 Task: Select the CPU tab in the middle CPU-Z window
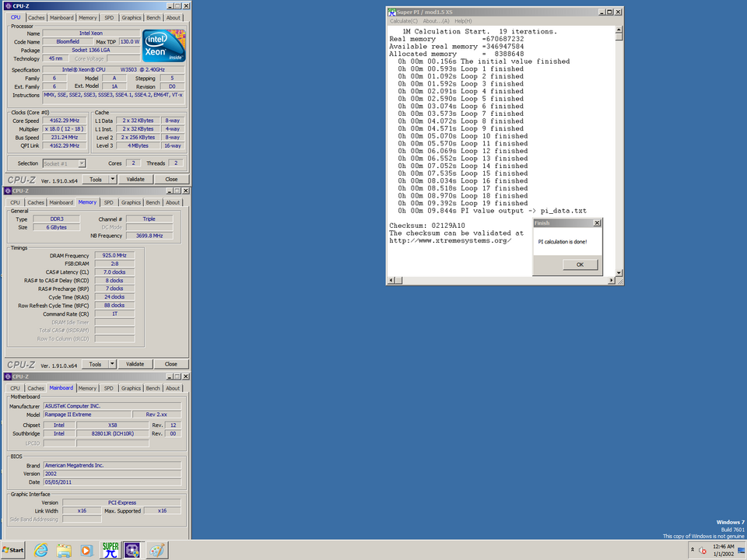coord(16,202)
